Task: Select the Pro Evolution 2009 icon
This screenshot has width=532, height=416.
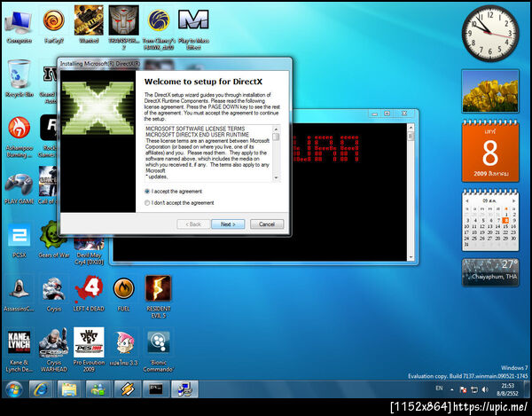Action: [89, 349]
